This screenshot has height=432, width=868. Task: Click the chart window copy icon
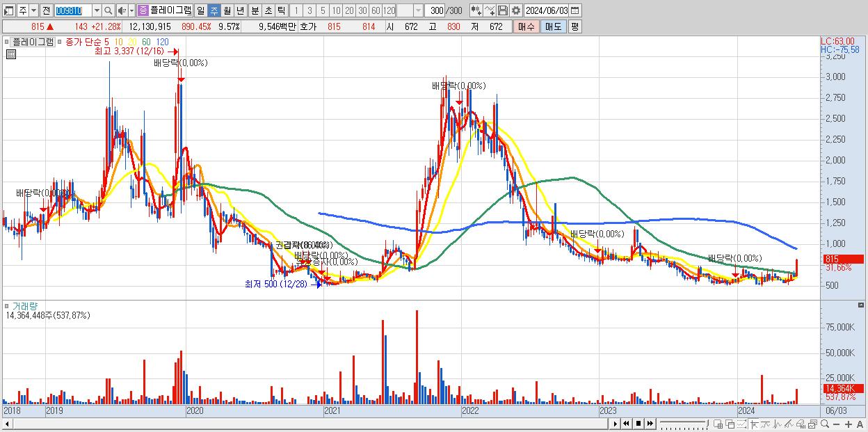pos(812,424)
